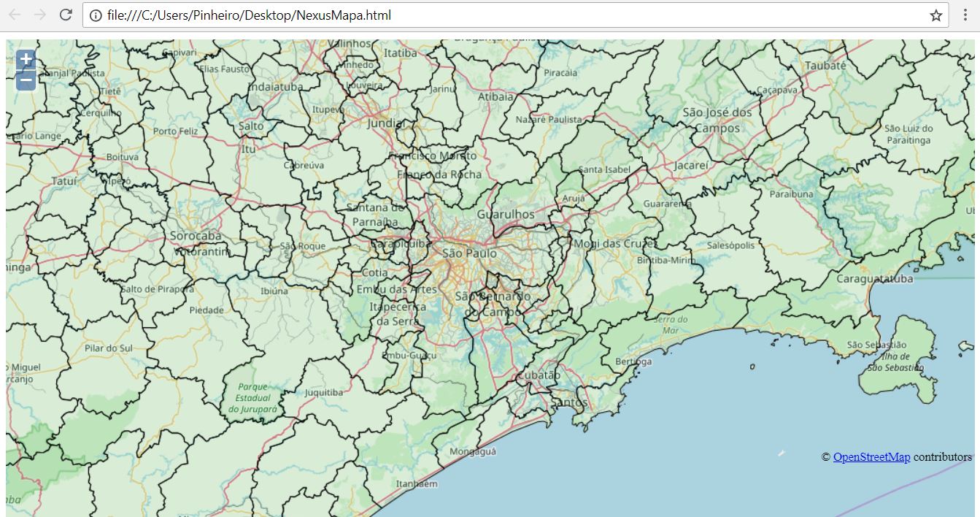The width and height of the screenshot is (980, 517).
Task: Click the Paraibuna label
Action: [x=791, y=194]
